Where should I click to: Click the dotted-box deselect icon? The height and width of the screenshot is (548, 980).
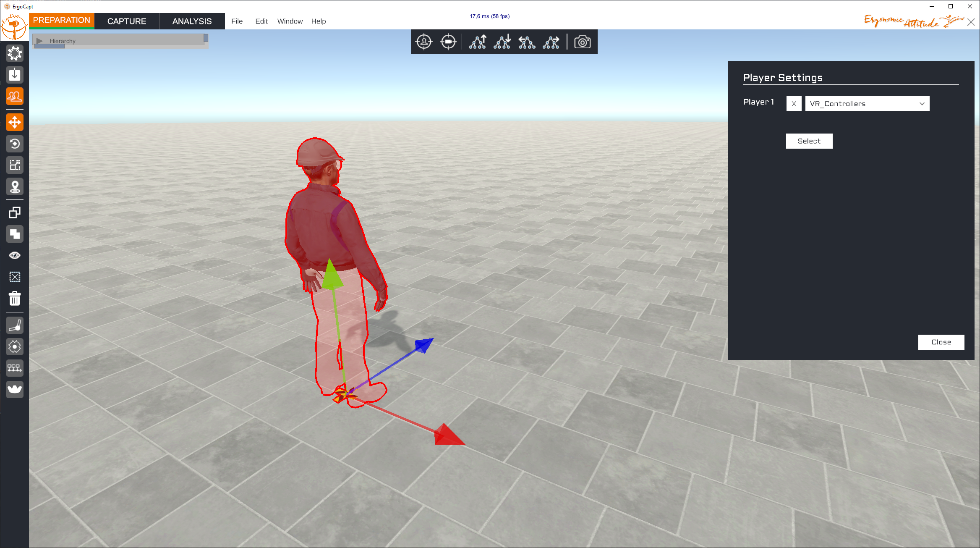click(15, 277)
